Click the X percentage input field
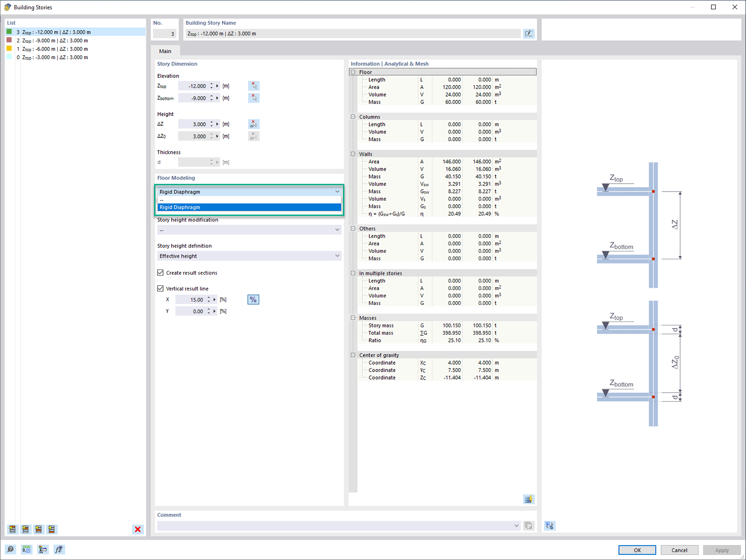This screenshot has height=560, width=746. pos(190,299)
